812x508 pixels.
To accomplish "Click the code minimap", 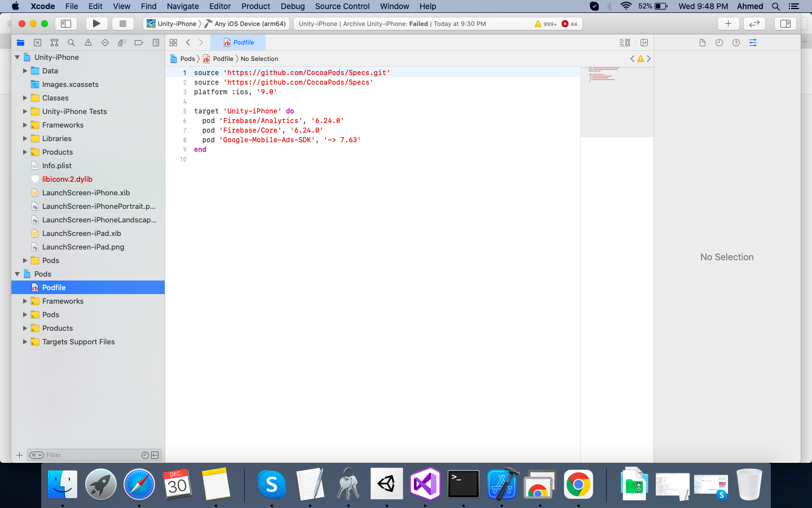I will click(617, 102).
